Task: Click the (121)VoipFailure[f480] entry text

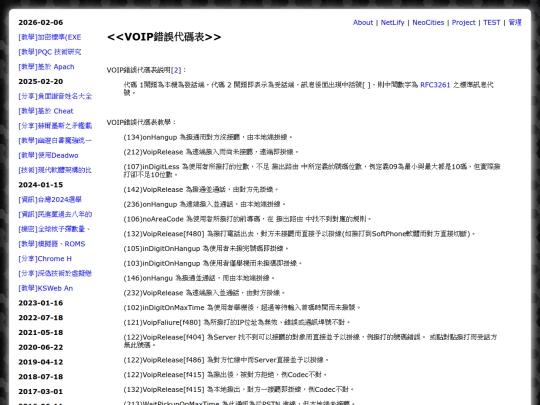Action: (x=237, y=322)
